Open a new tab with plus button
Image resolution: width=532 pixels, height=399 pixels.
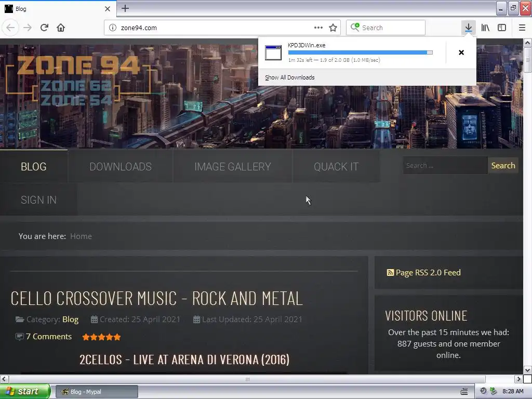point(125,8)
